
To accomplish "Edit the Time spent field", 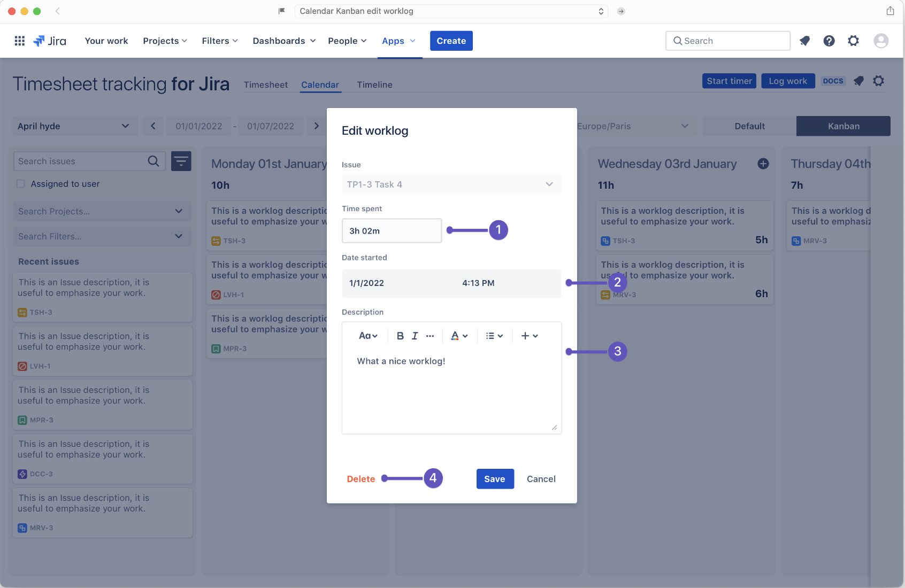I will coord(392,230).
